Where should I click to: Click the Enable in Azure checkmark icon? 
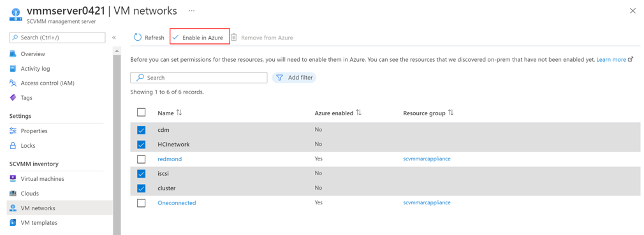click(x=176, y=38)
